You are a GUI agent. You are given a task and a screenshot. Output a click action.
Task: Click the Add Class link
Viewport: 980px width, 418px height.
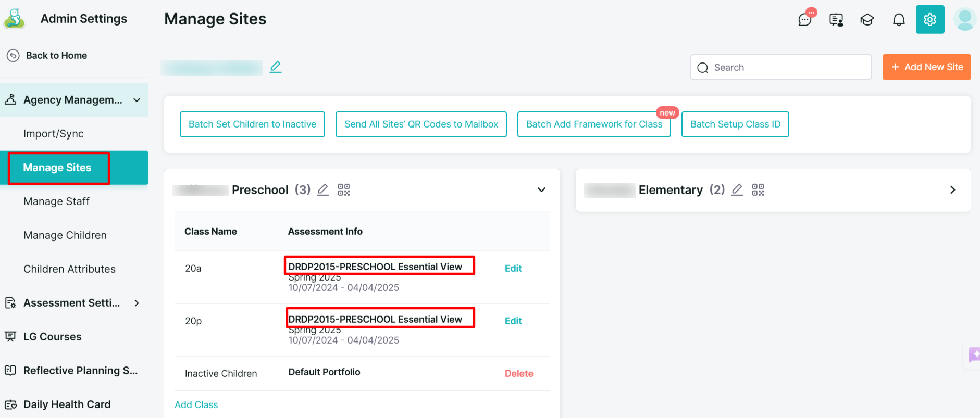click(x=196, y=405)
